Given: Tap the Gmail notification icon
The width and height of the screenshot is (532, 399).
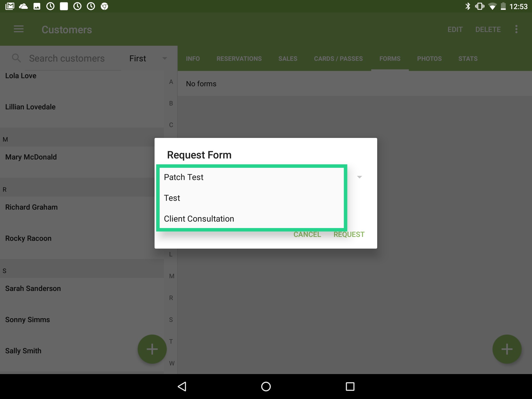Looking at the screenshot, I should (x=10, y=6).
